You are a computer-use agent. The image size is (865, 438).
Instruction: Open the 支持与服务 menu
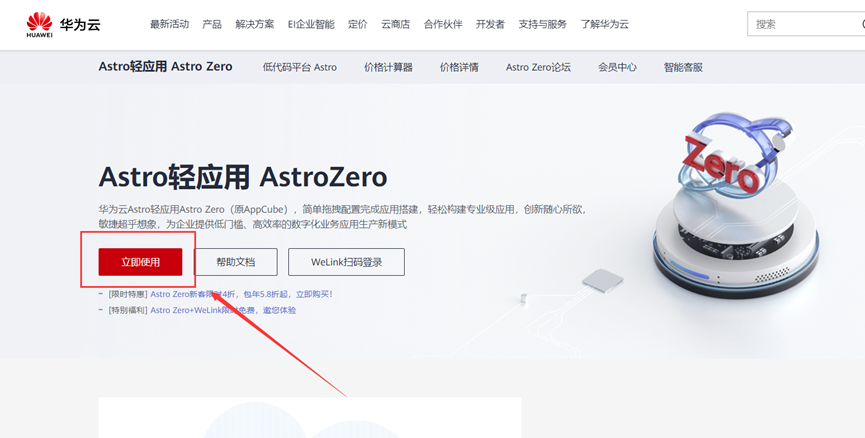tap(542, 24)
